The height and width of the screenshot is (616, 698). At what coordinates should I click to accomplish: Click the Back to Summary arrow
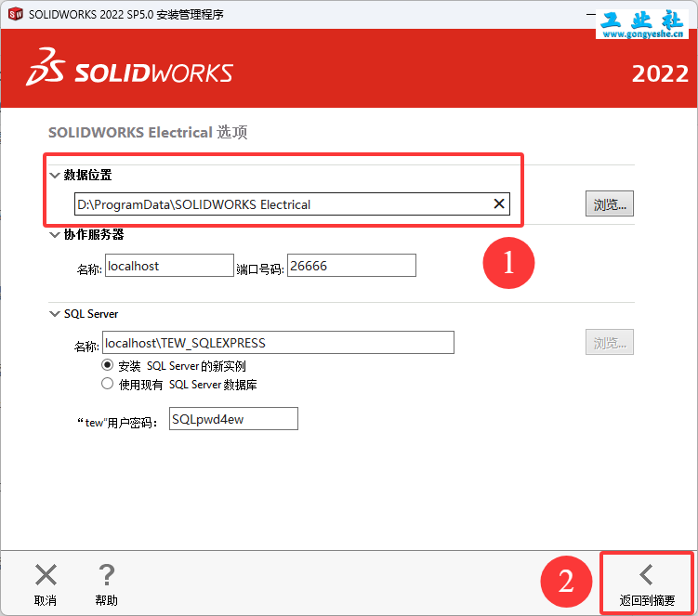click(x=646, y=574)
